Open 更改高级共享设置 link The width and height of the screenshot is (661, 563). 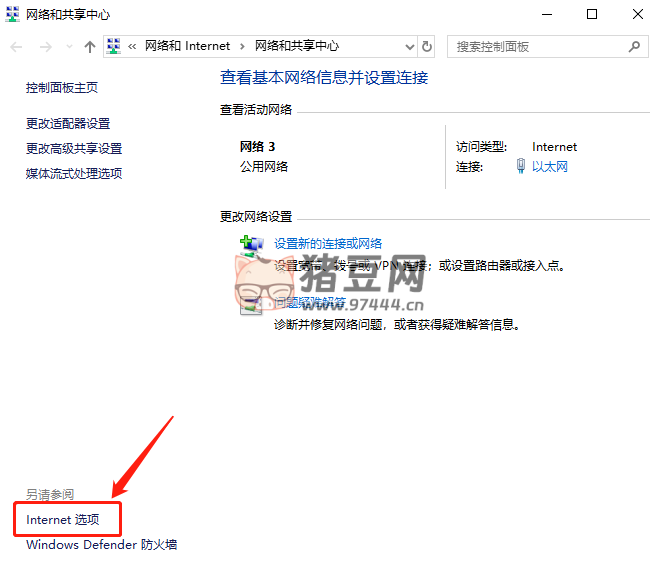click(x=74, y=149)
